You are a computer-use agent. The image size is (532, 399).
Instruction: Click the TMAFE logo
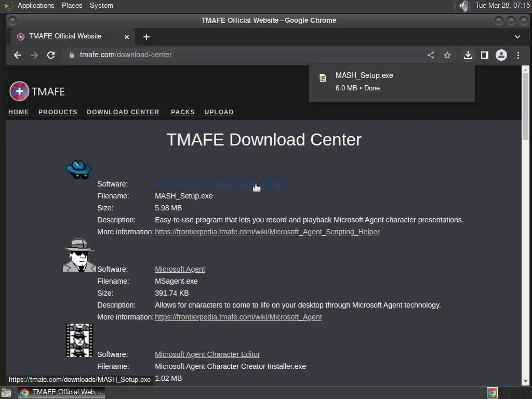(37, 91)
